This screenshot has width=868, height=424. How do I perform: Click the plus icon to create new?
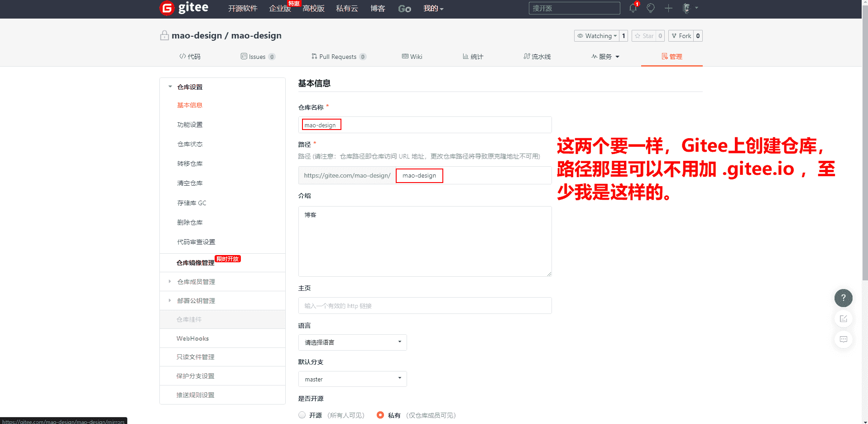click(x=668, y=8)
